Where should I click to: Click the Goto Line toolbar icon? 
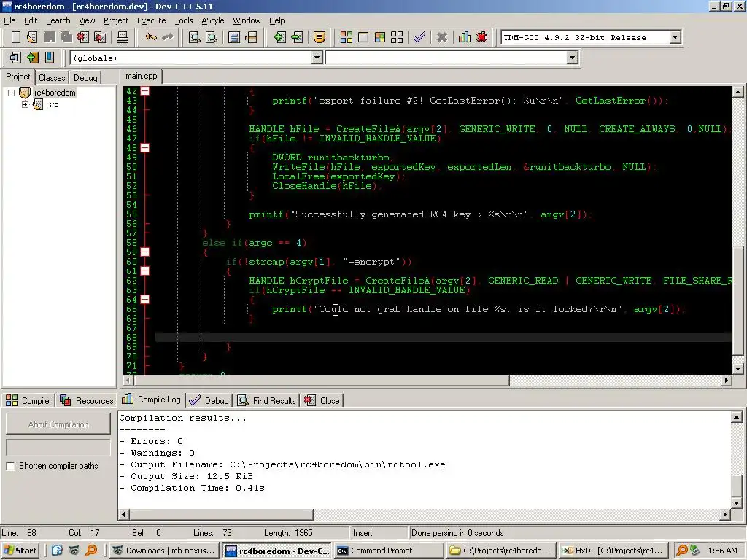coord(251,37)
